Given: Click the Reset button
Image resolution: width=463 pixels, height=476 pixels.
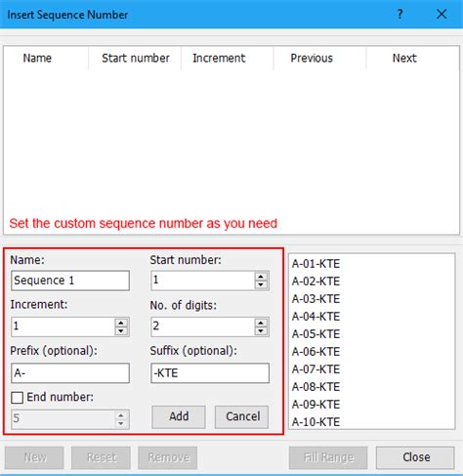Looking at the screenshot, I should pyautogui.click(x=101, y=457).
